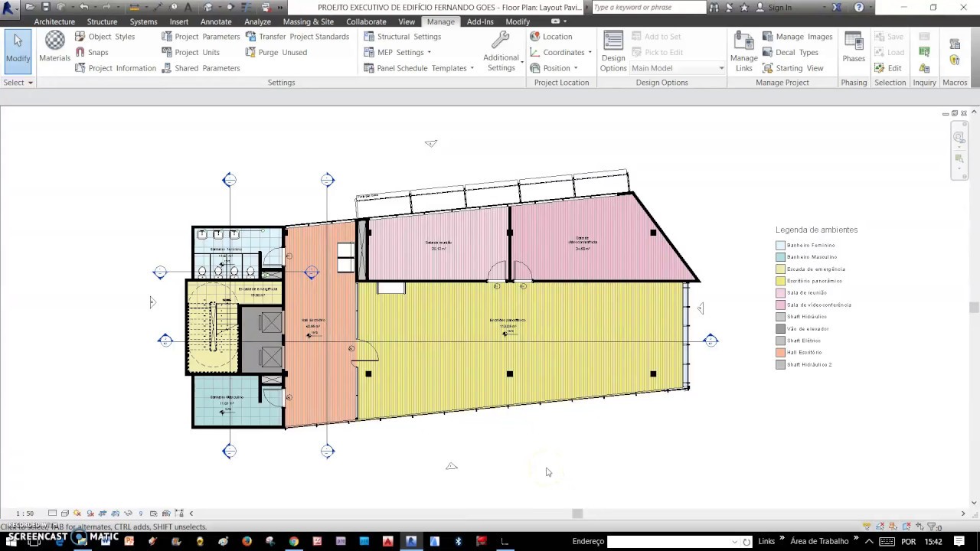Switch to the View tab
This screenshot has height=551, width=980.
coord(407,21)
